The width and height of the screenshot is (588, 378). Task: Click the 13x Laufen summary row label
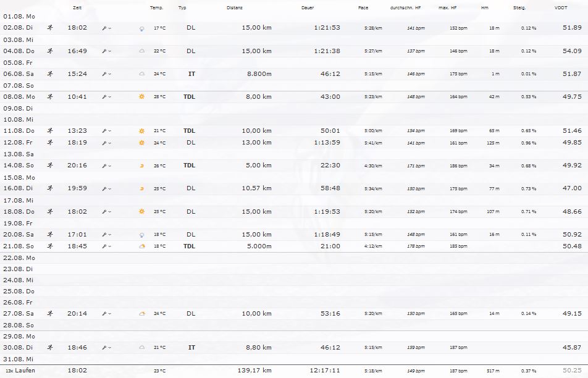pyautogui.click(x=20, y=371)
